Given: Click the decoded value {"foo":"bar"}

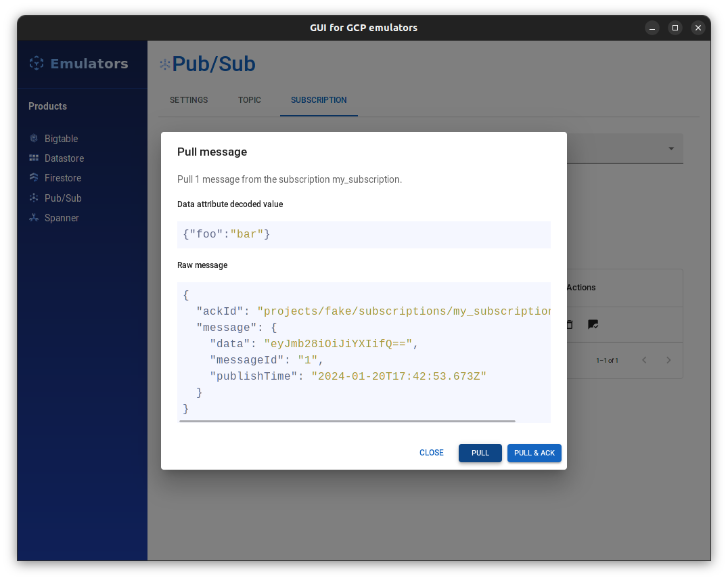Looking at the screenshot, I should 226,234.
